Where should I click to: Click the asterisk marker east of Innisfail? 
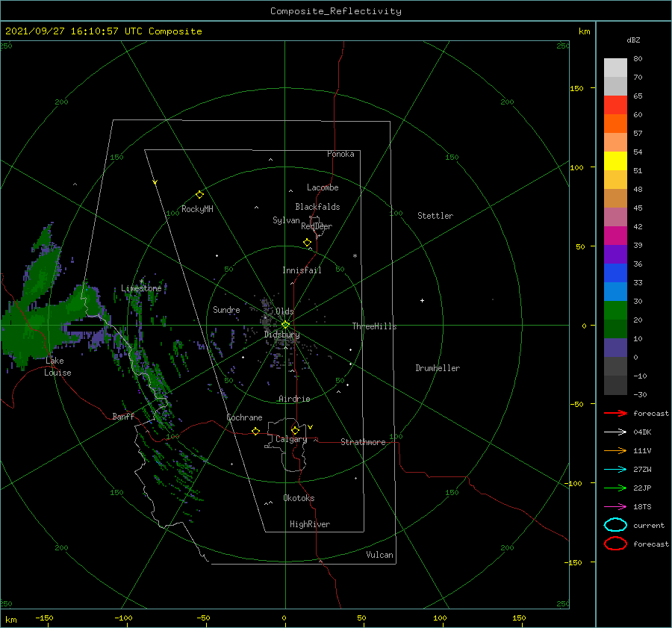click(x=355, y=256)
